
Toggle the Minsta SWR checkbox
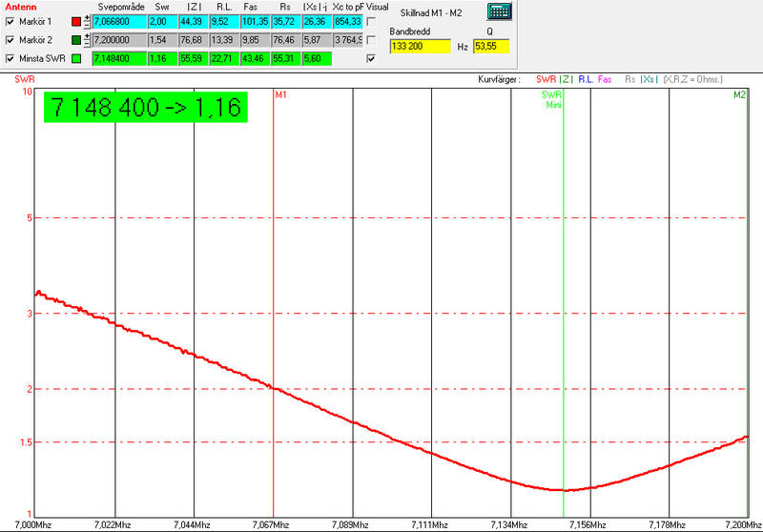coord(10,58)
